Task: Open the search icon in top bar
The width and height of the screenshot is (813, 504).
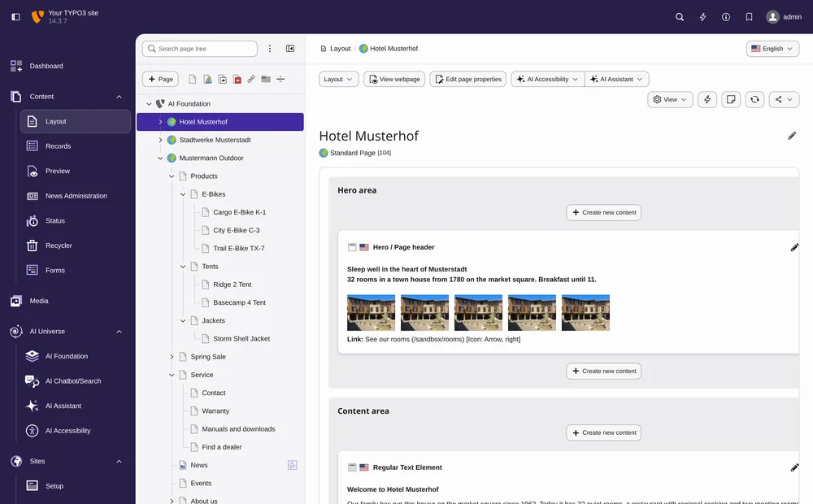Action: coord(679,17)
